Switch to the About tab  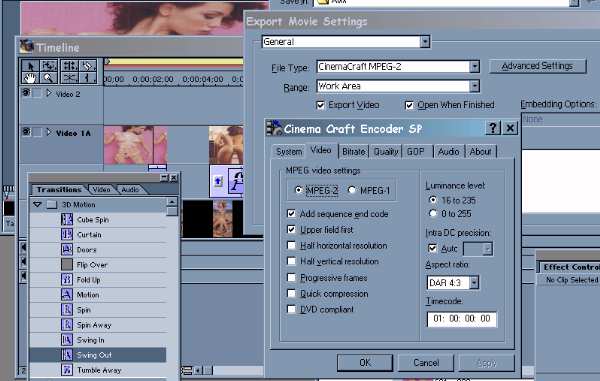click(x=480, y=152)
